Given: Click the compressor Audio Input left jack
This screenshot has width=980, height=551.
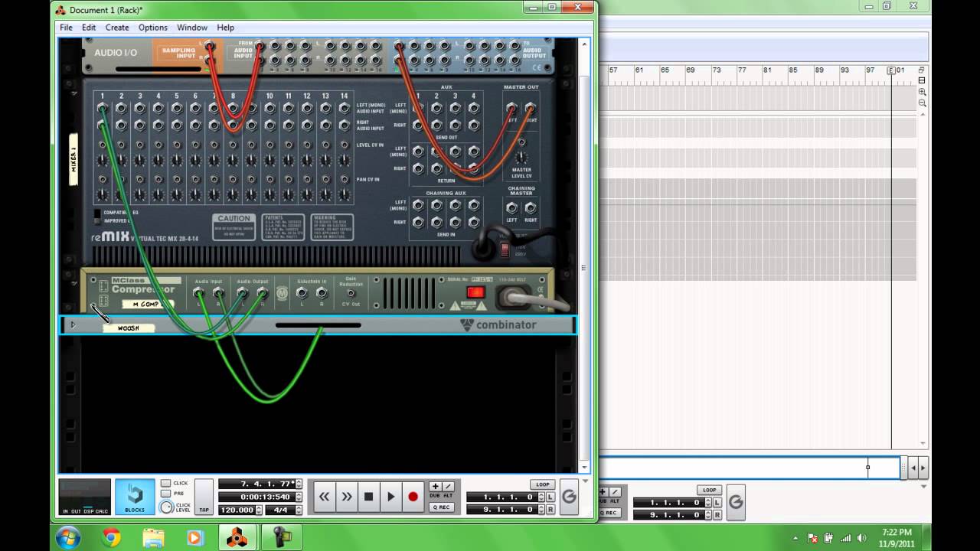Looking at the screenshot, I should click(200, 293).
